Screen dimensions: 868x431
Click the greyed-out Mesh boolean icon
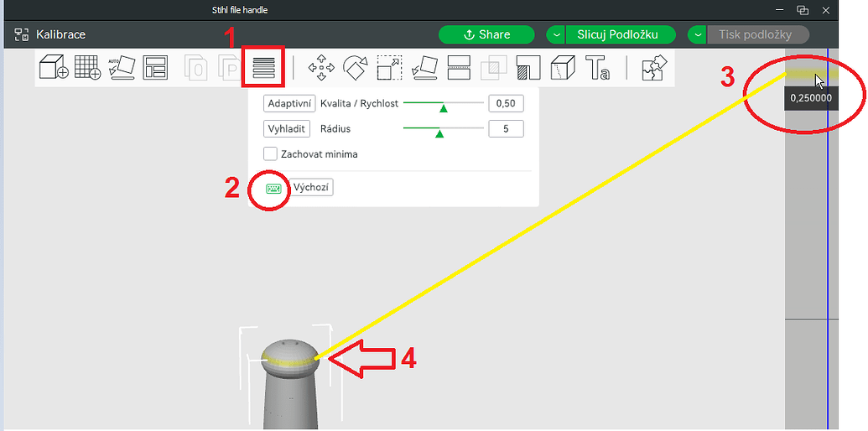coord(494,67)
